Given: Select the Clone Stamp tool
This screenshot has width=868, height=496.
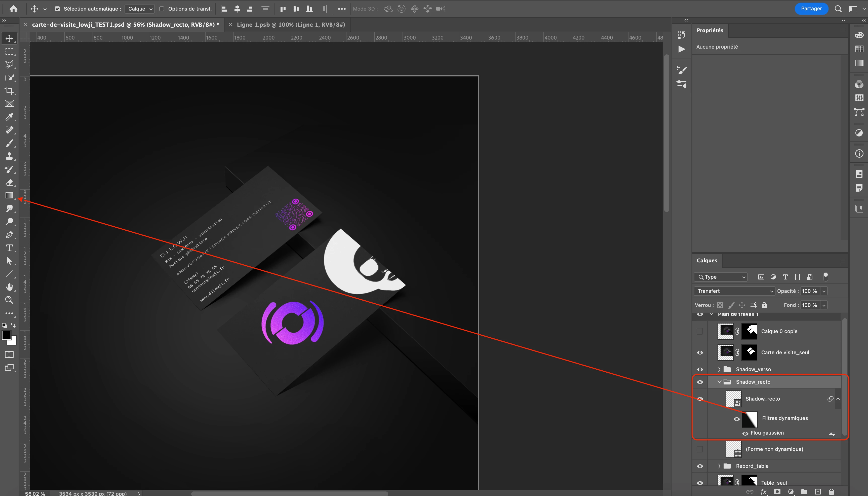Looking at the screenshot, I should tap(9, 156).
